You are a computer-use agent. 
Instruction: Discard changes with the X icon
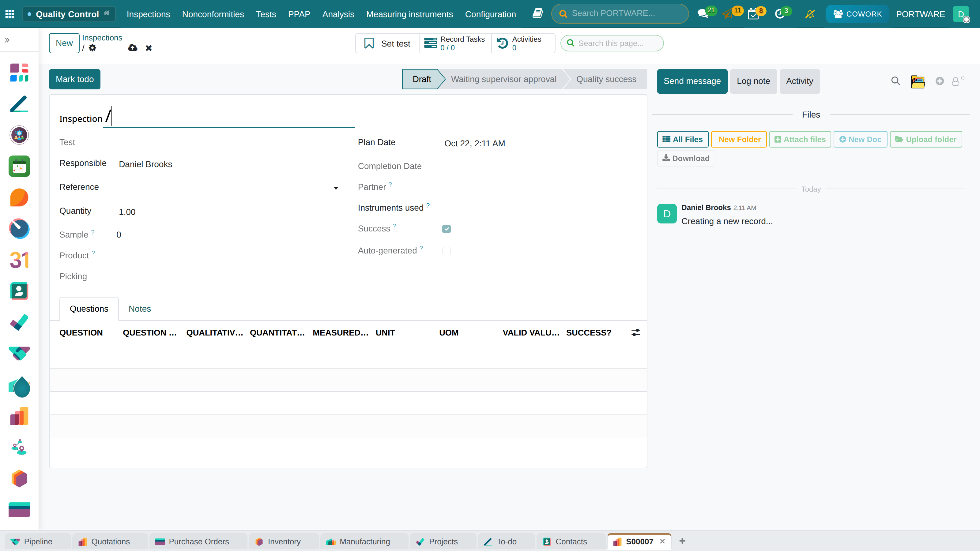pyautogui.click(x=149, y=48)
